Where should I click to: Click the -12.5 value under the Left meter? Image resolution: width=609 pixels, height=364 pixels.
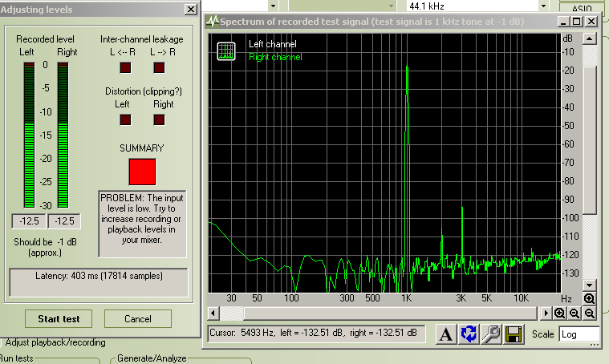29,221
